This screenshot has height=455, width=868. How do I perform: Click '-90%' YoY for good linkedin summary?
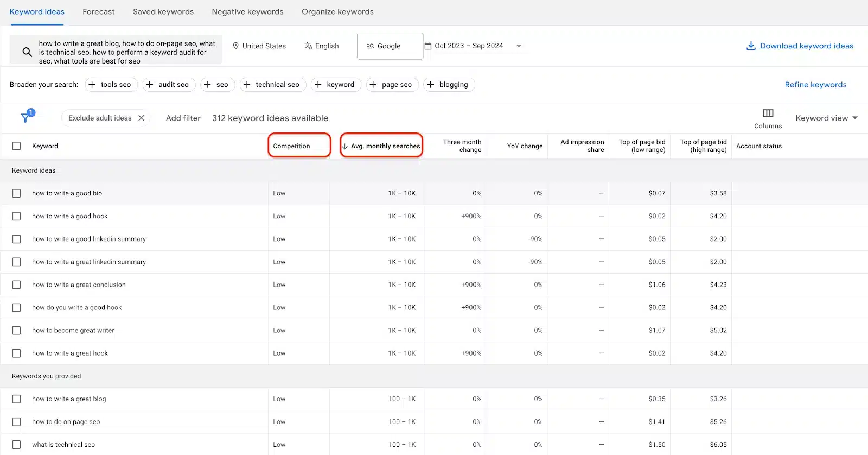coord(535,239)
